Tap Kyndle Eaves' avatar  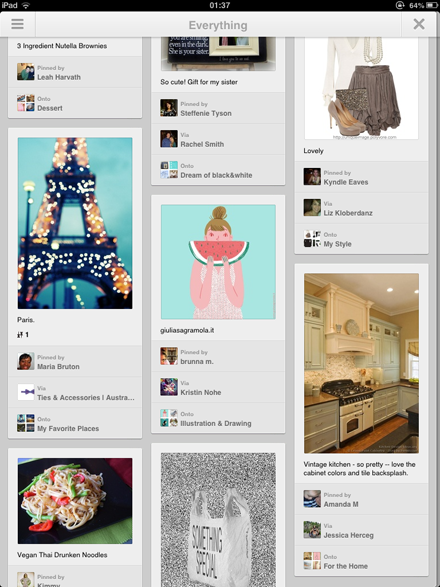[x=312, y=177]
